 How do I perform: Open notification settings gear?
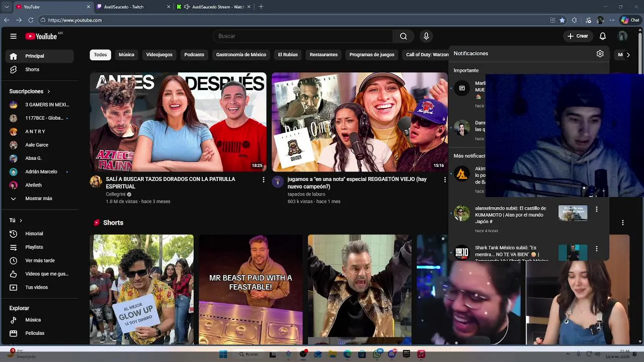click(x=600, y=53)
